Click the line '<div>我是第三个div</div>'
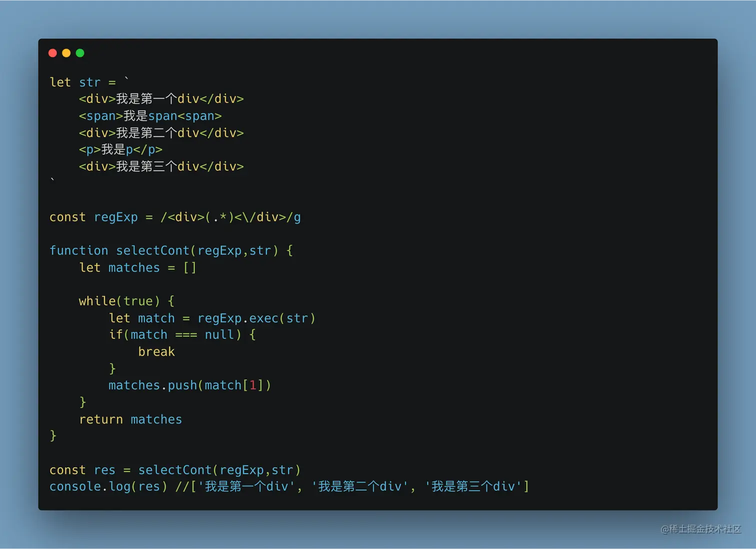Image resolution: width=756 pixels, height=549 pixels. click(161, 166)
